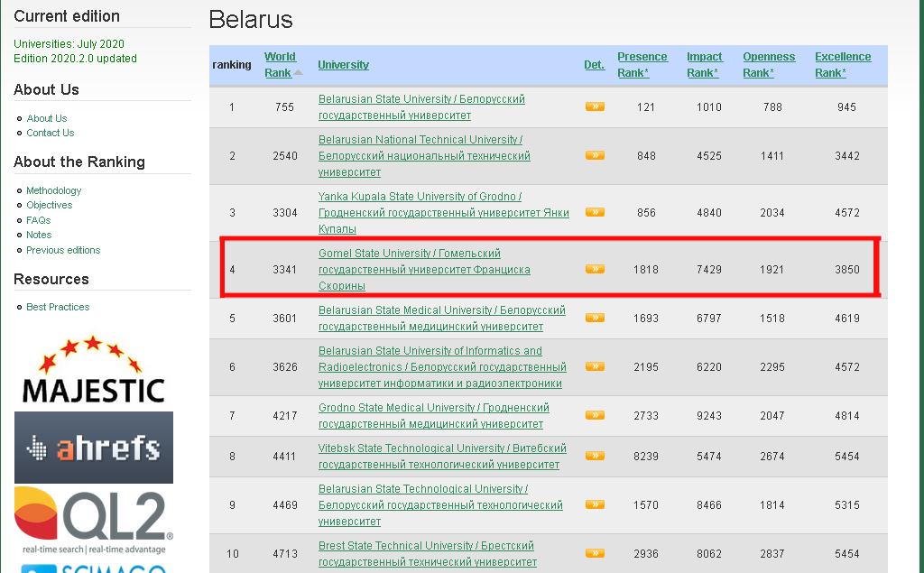
Task: Click 'Edition 2020.2.0 updated' text
Action: point(76,59)
